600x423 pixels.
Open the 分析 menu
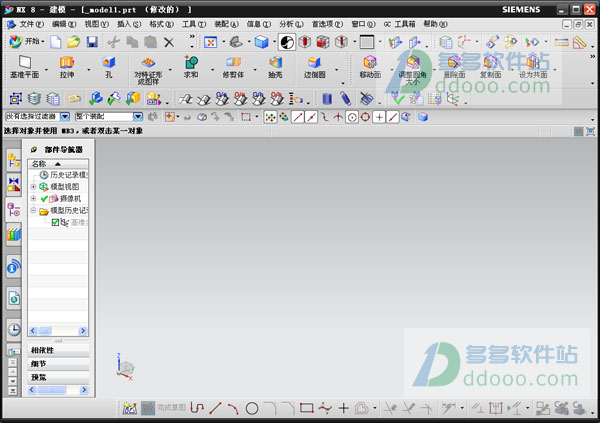[x=291, y=24]
